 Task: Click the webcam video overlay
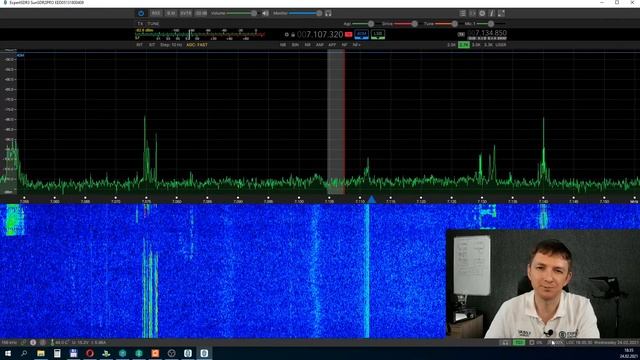click(543, 284)
